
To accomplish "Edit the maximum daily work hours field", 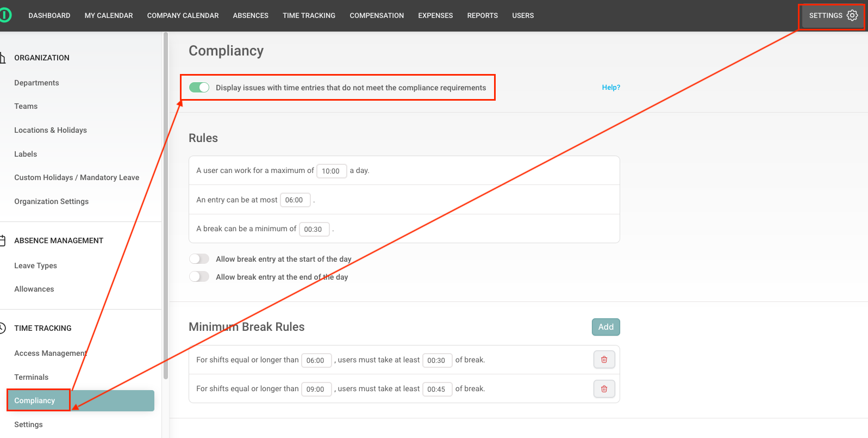I will pos(331,171).
